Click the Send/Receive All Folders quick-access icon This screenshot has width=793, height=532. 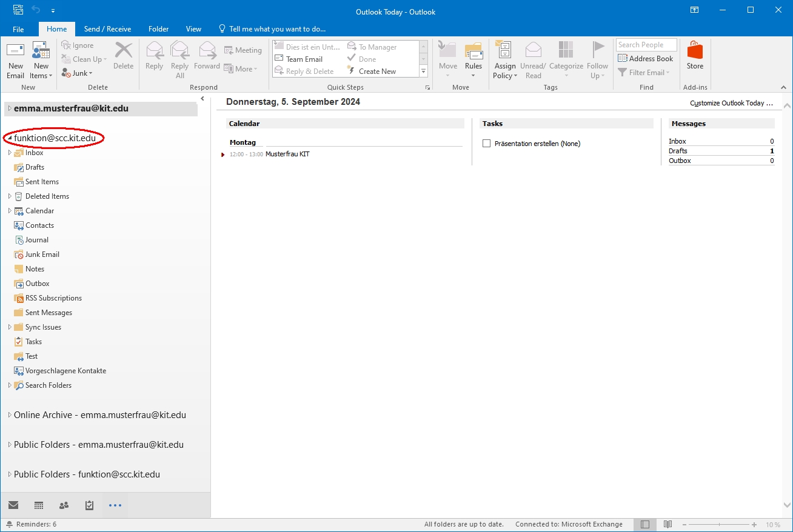click(18, 10)
